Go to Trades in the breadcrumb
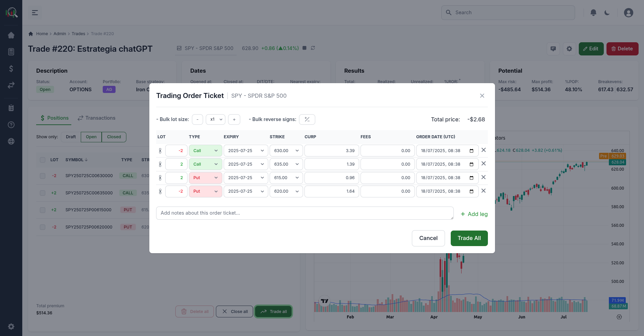The width and height of the screenshot is (644, 336). [78, 34]
